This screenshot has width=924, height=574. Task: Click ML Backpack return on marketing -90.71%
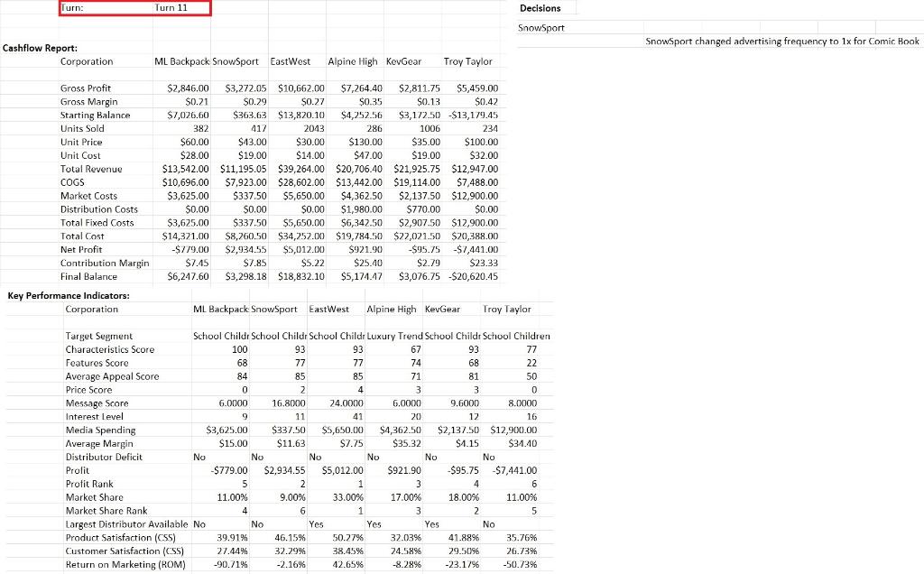click(x=231, y=565)
